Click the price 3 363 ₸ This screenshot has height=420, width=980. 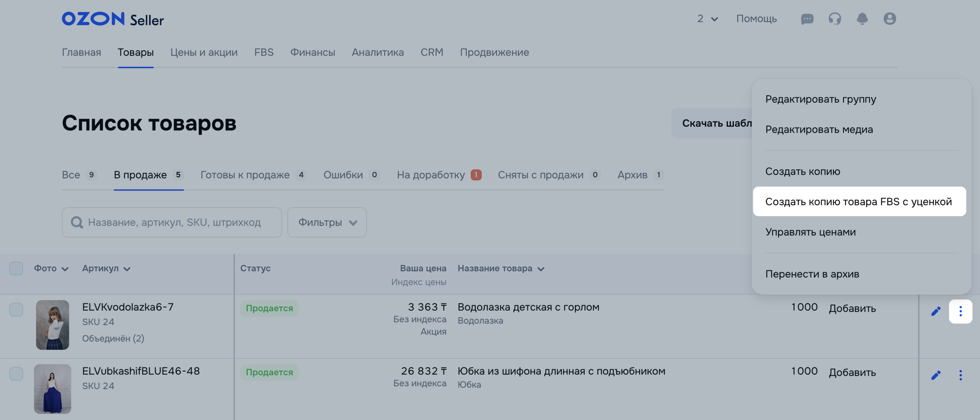(427, 307)
